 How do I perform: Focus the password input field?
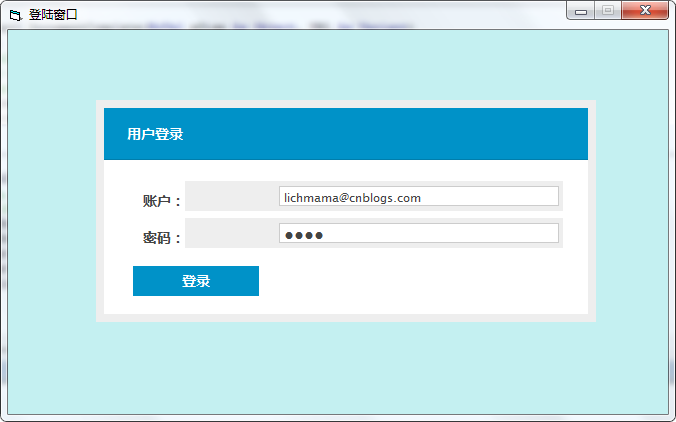pyautogui.click(x=419, y=233)
